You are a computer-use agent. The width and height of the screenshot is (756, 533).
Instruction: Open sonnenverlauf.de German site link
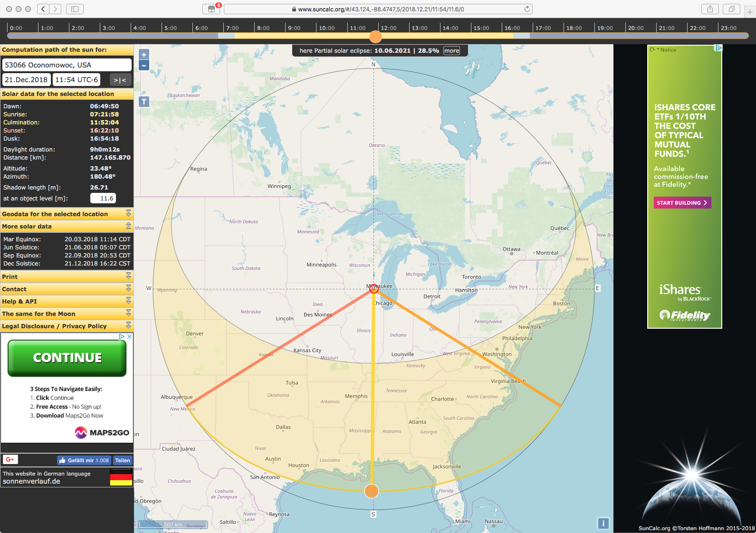[31, 481]
